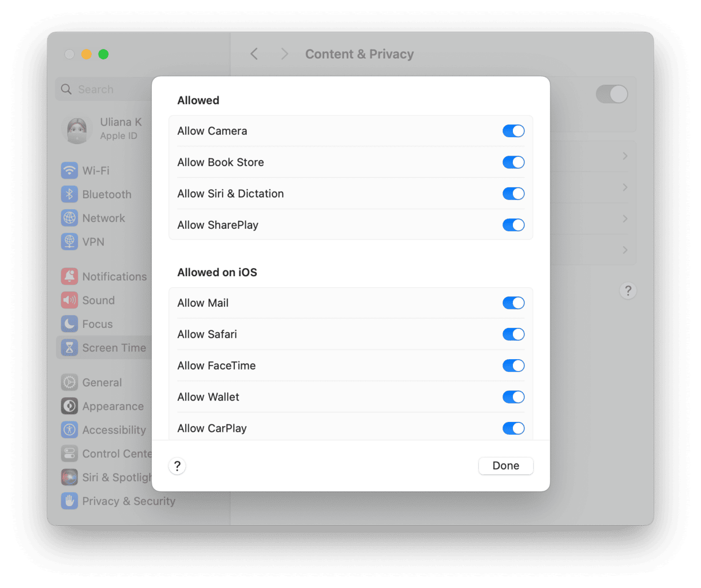Open the Notifications bell icon
The width and height of the screenshot is (701, 588).
pos(69,277)
